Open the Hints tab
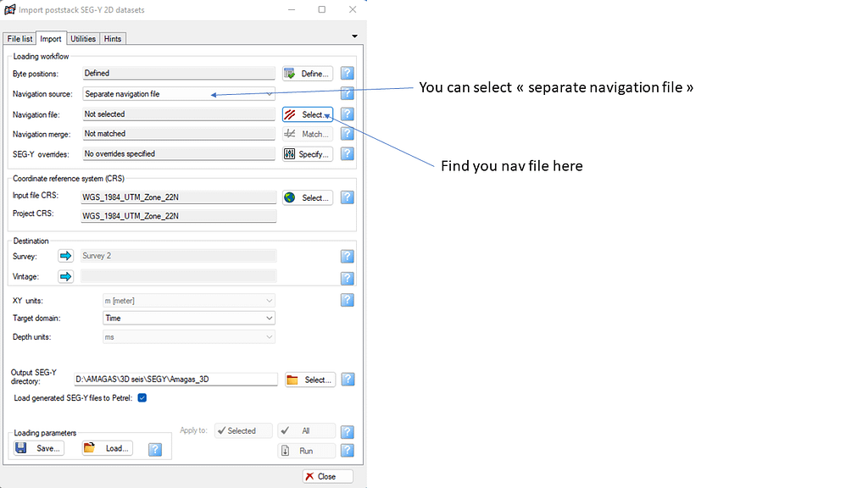 113,39
